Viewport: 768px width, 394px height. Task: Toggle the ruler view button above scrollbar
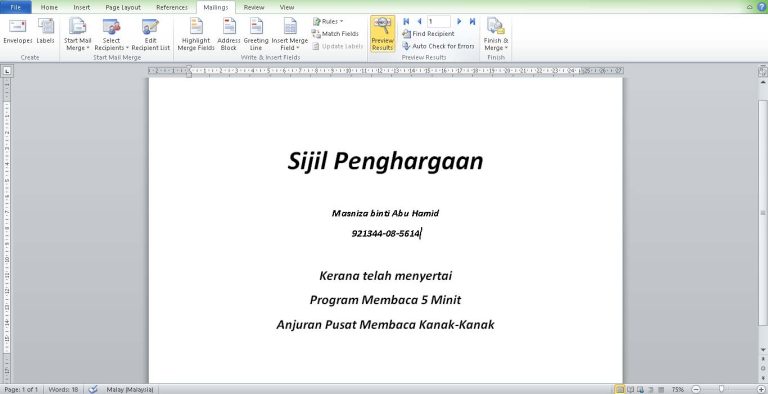(762, 71)
